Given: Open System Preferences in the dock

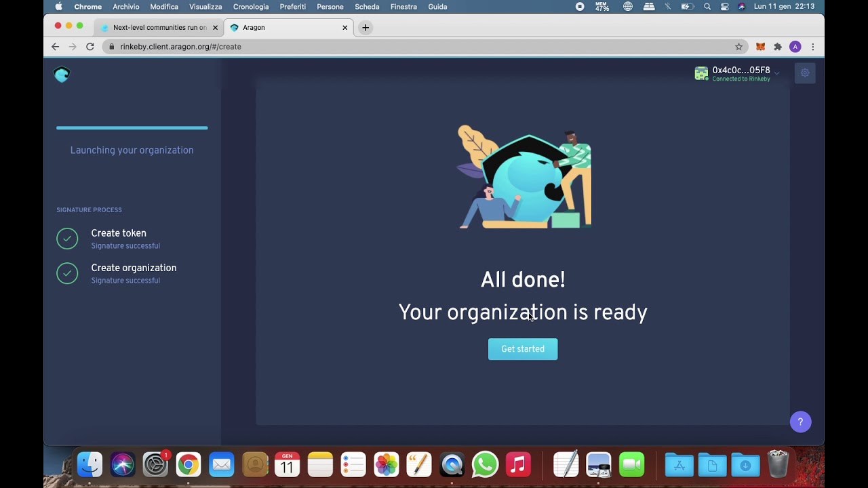Looking at the screenshot, I should 155,464.
